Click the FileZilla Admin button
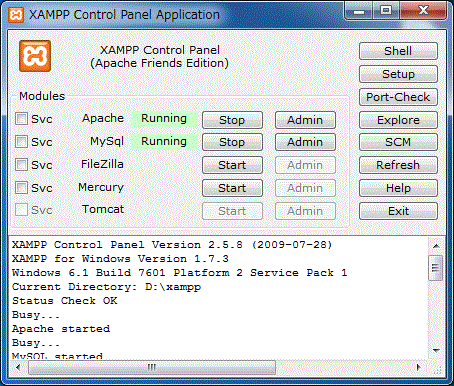 tap(305, 165)
